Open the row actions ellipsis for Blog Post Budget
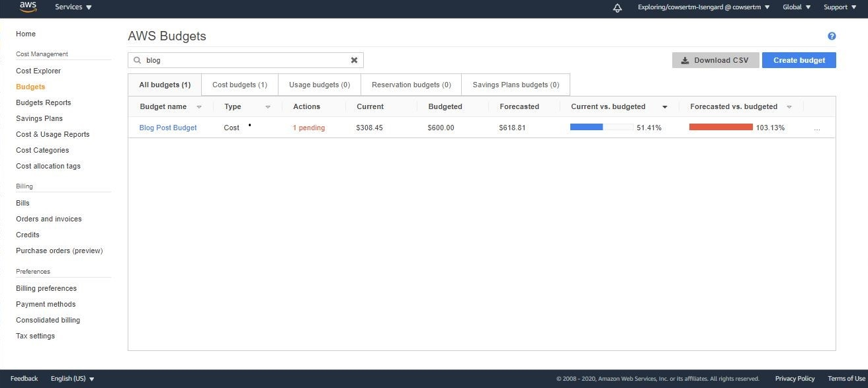This screenshot has height=388, width=868. [x=817, y=128]
